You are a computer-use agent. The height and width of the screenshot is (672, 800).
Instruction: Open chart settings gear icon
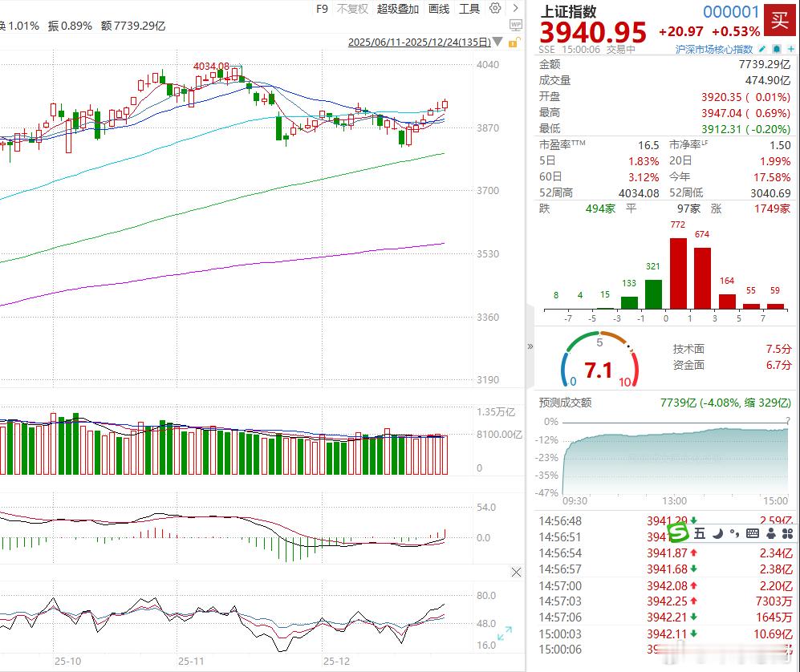(495, 8)
